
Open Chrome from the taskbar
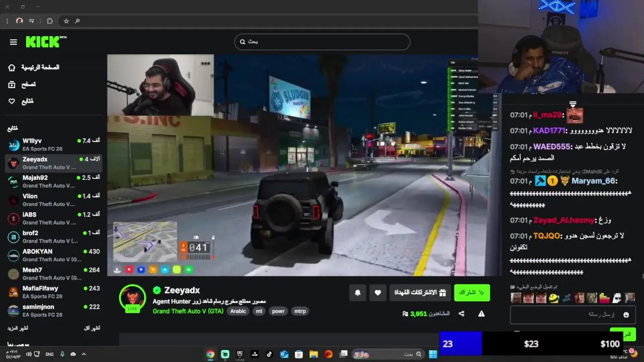(210, 354)
